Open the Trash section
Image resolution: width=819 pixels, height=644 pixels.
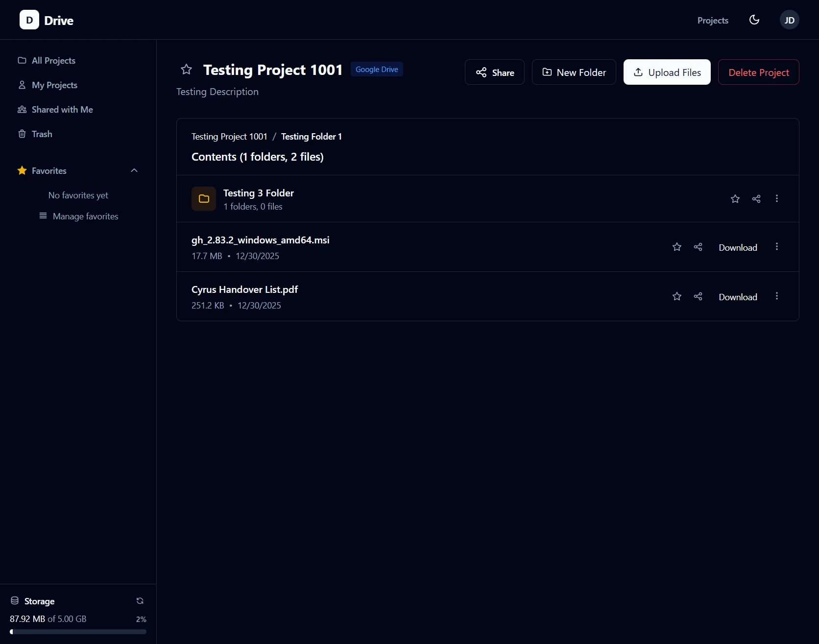tap(42, 134)
